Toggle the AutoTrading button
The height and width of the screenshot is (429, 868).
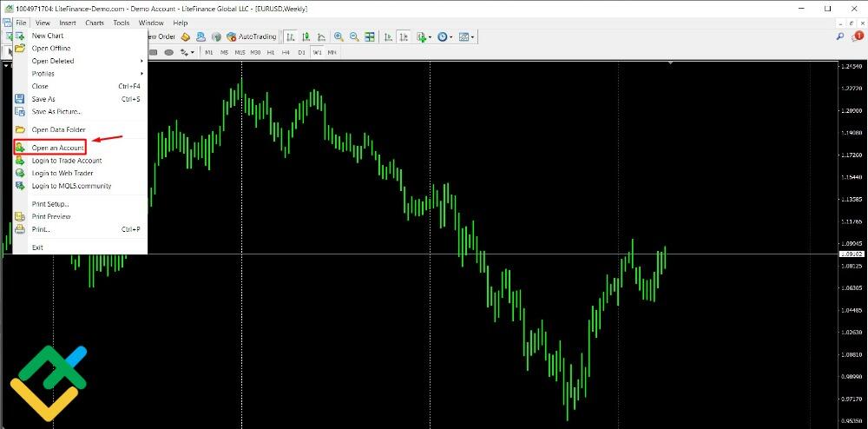252,36
